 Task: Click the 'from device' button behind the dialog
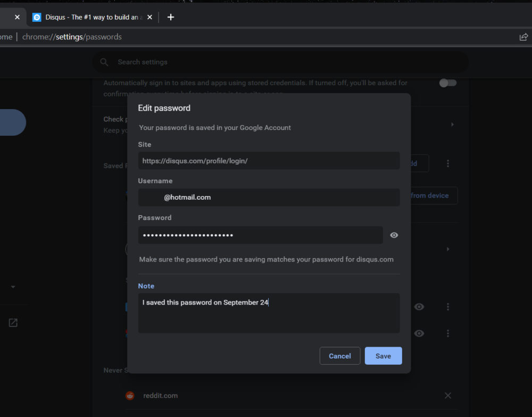pyautogui.click(x=434, y=195)
